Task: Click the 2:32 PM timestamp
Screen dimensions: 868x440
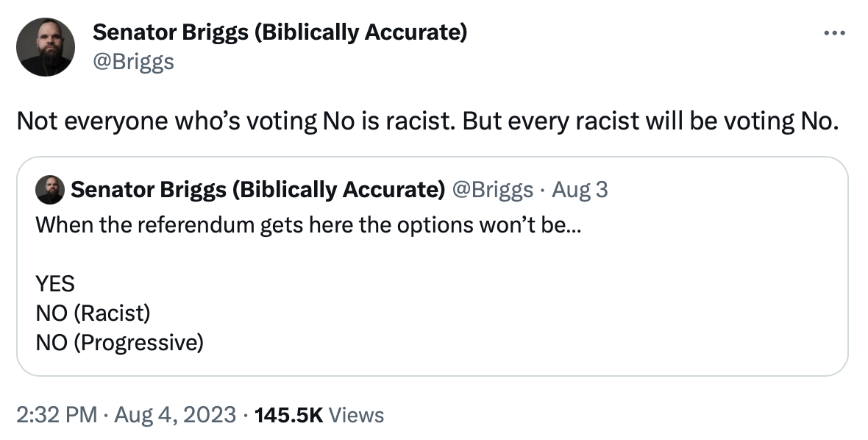Action: tap(57, 414)
